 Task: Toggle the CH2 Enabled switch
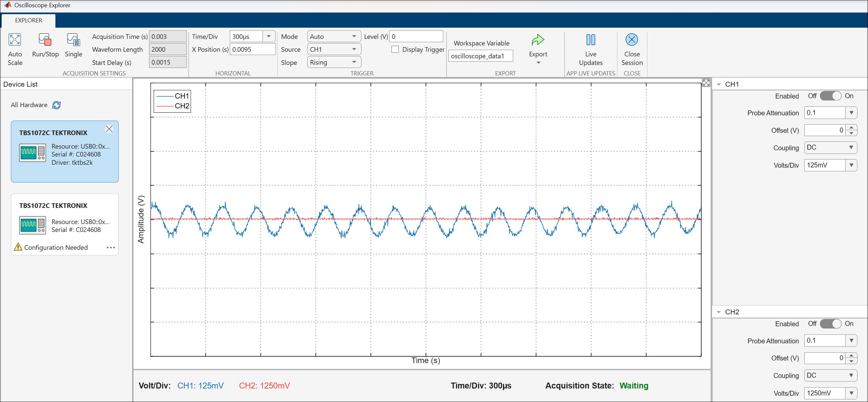pyautogui.click(x=830, y=324)
